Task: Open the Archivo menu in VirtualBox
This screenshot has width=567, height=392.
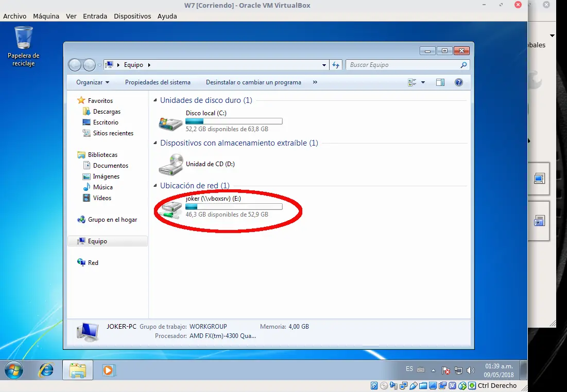Action: pyautogui.click(x=15, y=16)
